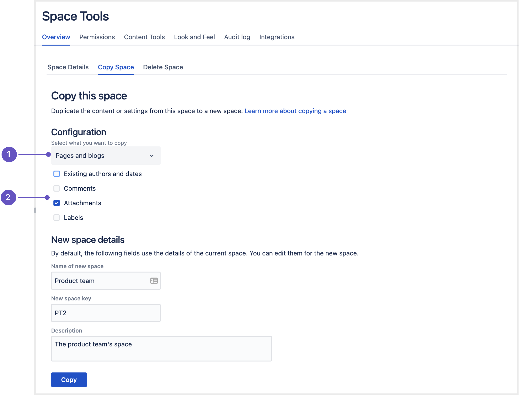The height and width of the screenshot is (395, 532).
Task: Enable Existing authors and dates checkbox
Action: (x=57, y=174)
